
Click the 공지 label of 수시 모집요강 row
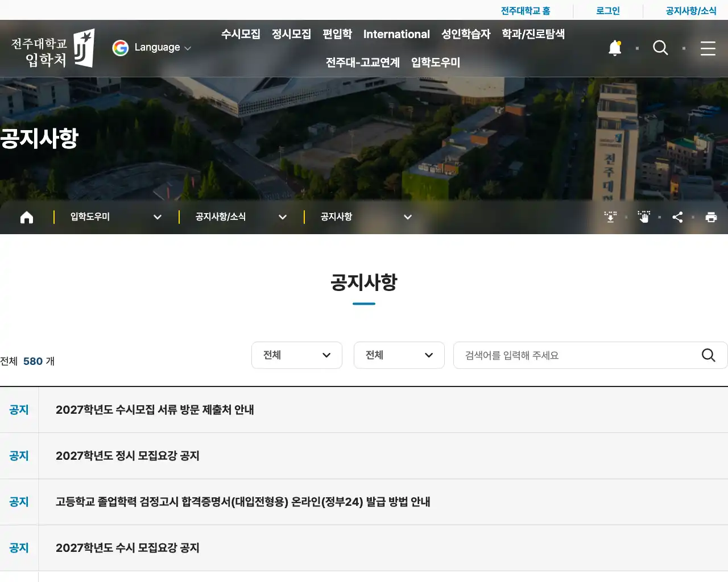pos(19,548)
